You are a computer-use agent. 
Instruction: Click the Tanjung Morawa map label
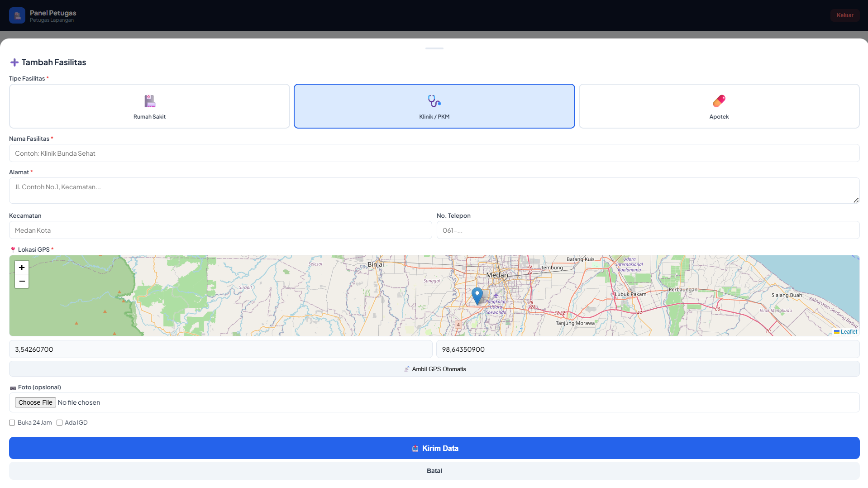click(x=575, y=323)
